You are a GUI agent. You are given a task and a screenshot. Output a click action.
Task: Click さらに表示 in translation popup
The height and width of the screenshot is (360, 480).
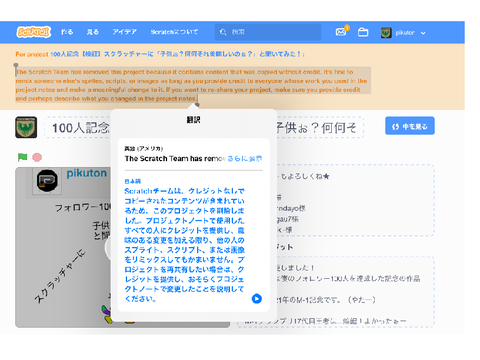pos(245,159)
